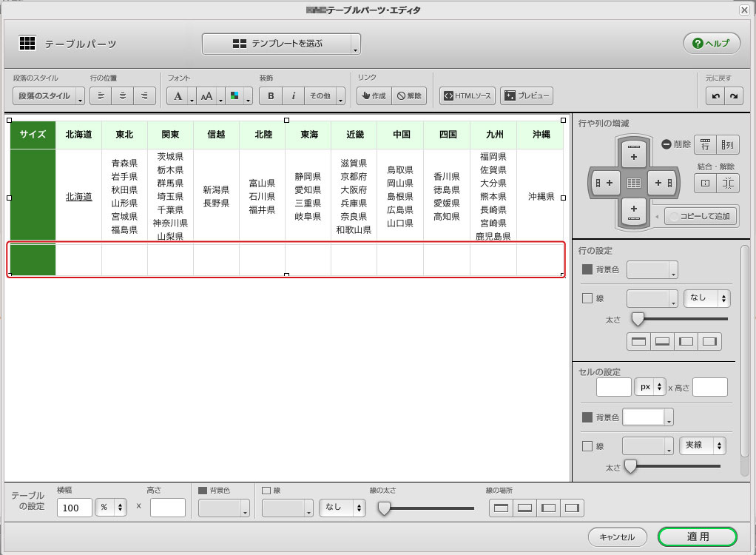
Task: Delete the selected row (行)
Action: click(x=705, y=144)
